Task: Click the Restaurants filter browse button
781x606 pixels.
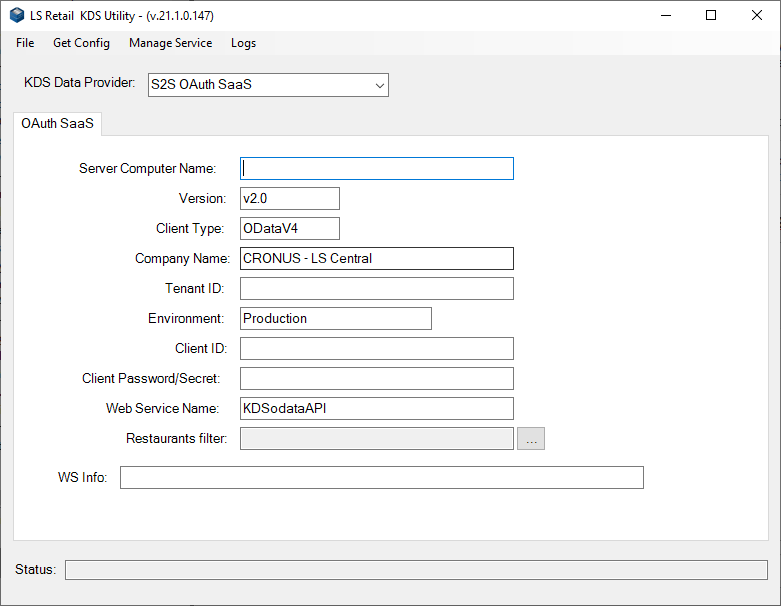Action: (531, 438)
